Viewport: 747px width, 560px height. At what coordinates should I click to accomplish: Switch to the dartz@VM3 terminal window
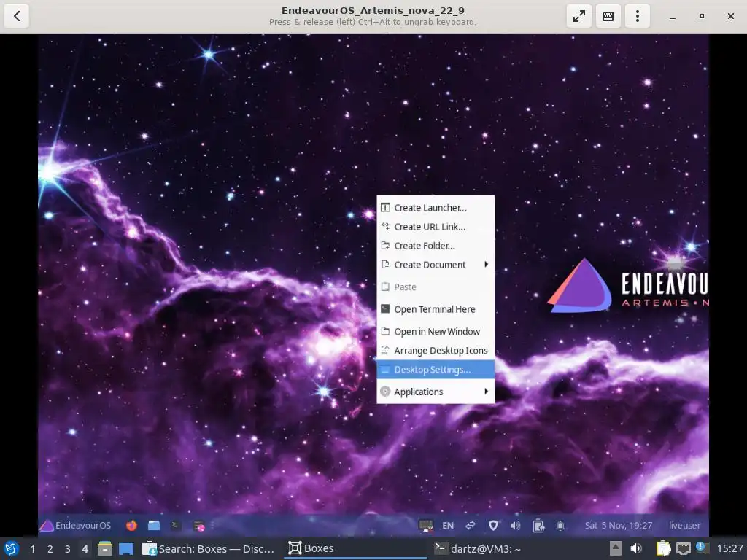pos(478,548)
